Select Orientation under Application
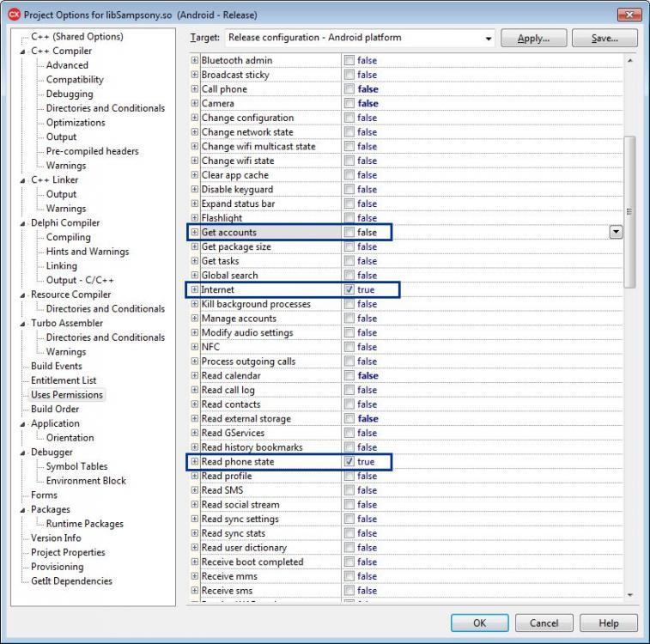This screenshot has width=650, height=644. (x=70, y=438)
